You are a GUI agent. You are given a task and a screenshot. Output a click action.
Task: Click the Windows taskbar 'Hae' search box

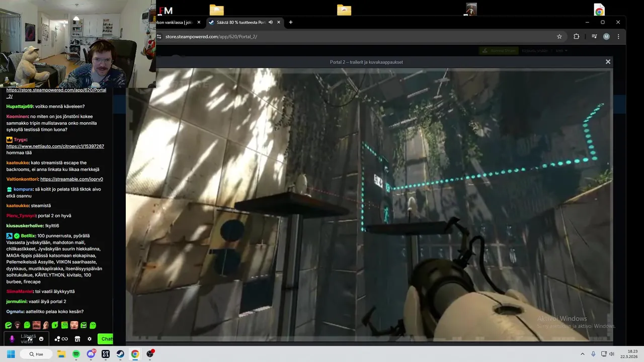[x=36, y=354]
